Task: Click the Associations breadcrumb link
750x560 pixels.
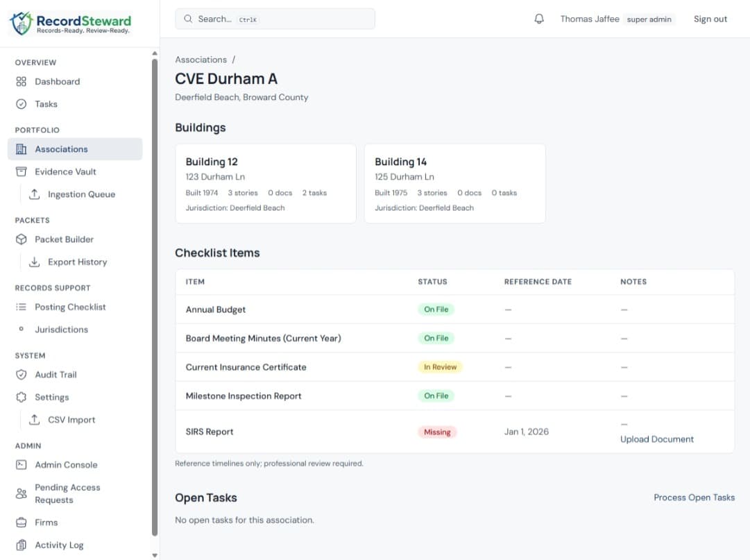Action: pos(201,60)
